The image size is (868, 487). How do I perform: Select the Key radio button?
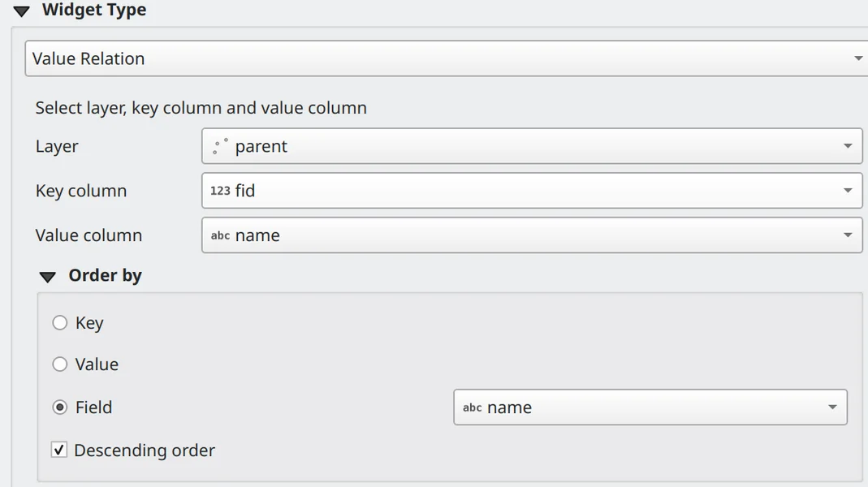click(60, 323)
